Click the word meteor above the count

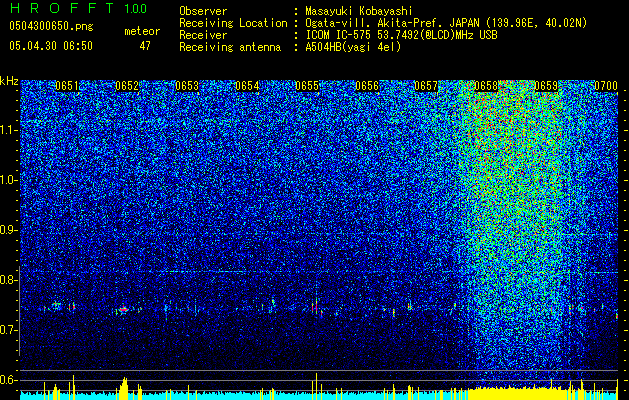click(x=142, y=31)
